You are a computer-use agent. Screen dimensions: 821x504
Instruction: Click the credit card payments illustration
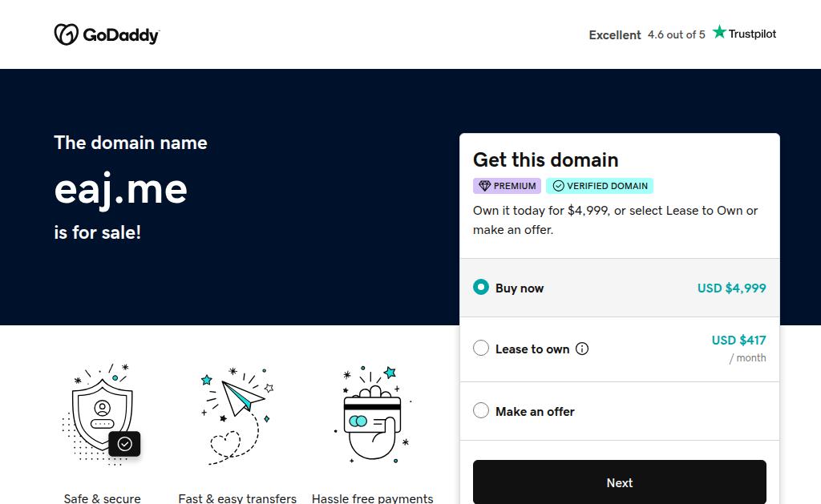tap(372, 414)
